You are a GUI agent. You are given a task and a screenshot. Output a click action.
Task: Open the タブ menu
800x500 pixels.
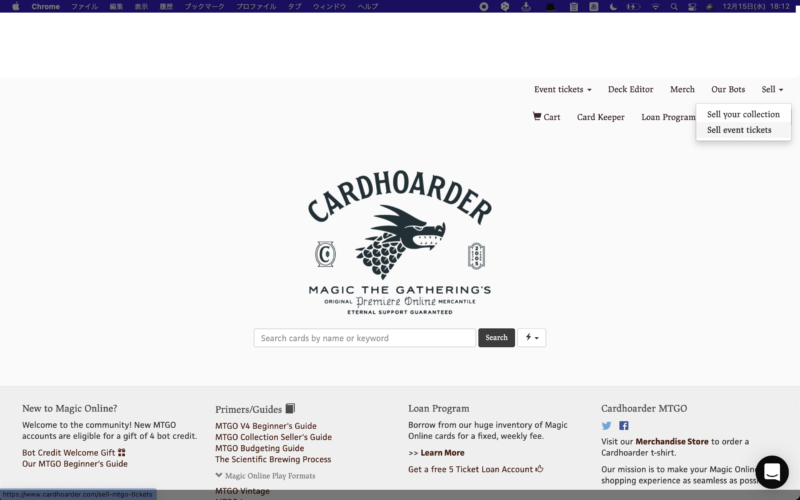[x=294, y=7]
